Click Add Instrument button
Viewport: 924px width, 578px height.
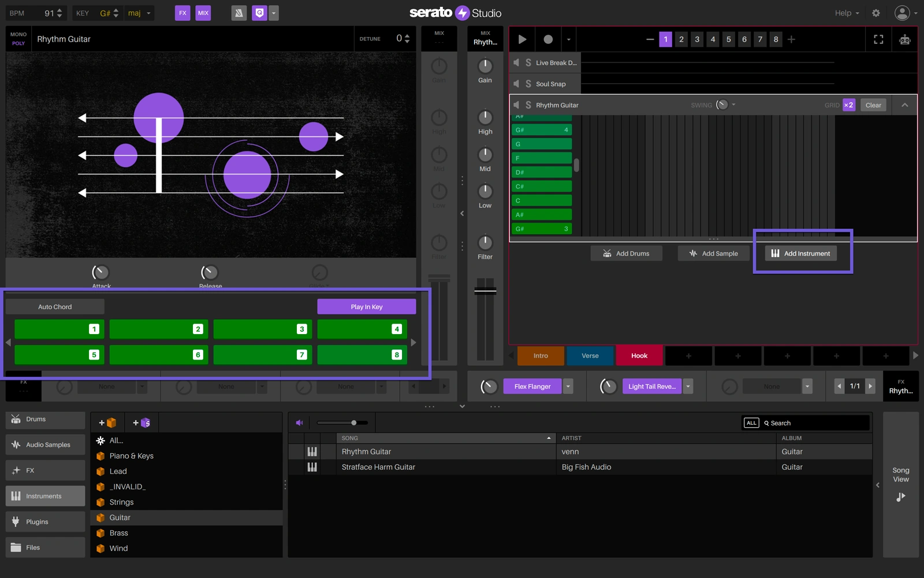tap(801, 253)
